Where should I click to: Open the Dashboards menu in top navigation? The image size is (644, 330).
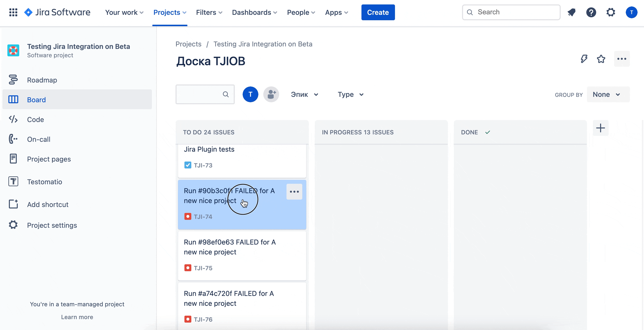(x=254, y=12)
